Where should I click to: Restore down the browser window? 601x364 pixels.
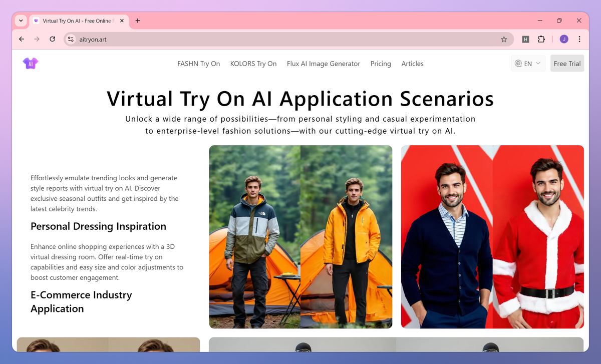[559, 21]
